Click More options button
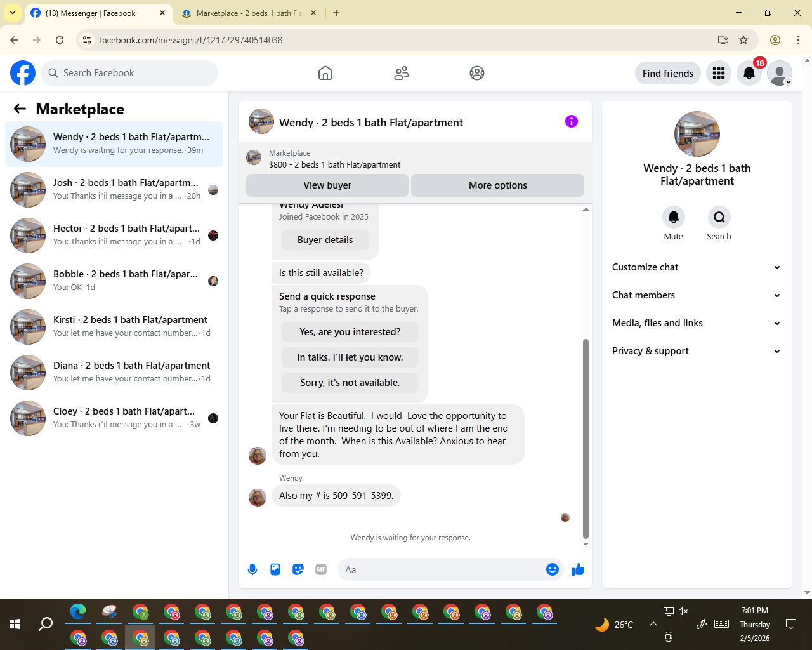The image size is (812, 650). point(498,185)
